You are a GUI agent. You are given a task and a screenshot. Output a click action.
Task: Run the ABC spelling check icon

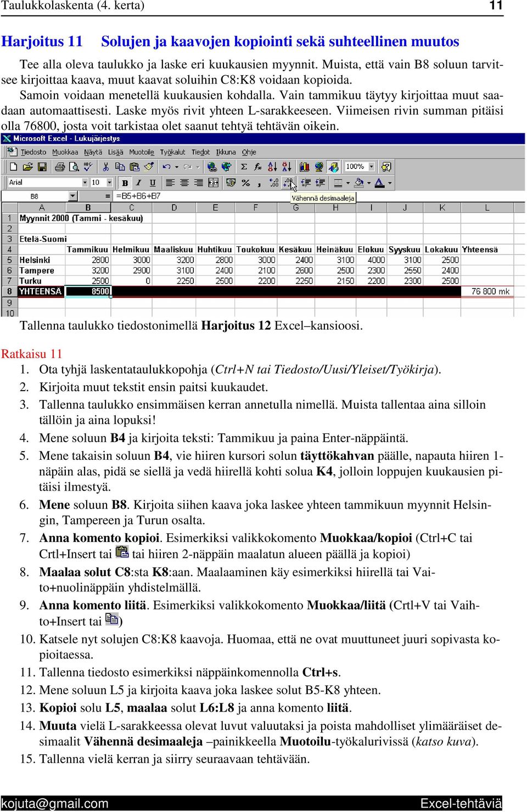click(x=88, y=167)
